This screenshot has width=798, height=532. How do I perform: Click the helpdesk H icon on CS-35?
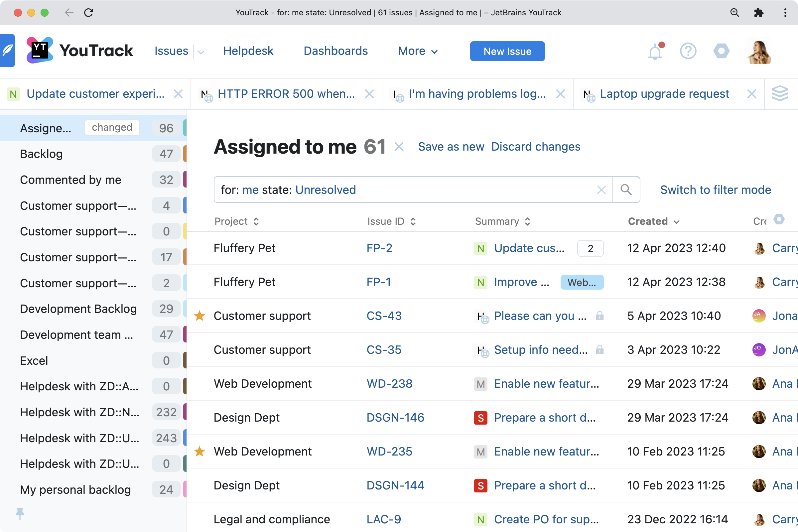click(482, 350)
